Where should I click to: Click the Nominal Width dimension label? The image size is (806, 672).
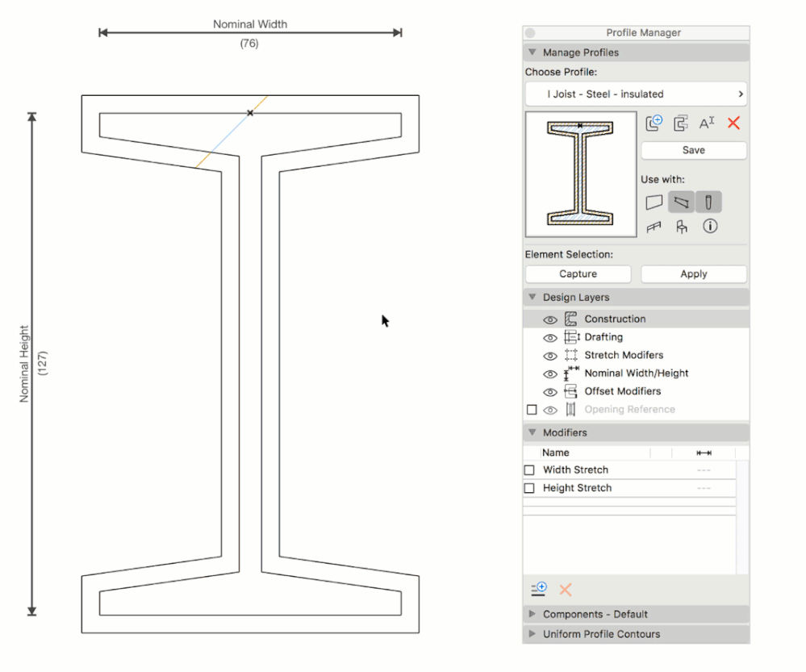[250, 24]
